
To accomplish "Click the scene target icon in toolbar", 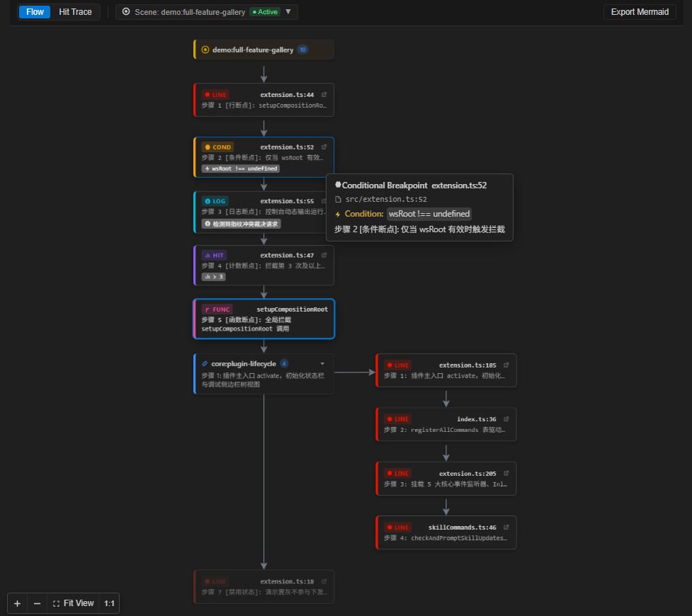I will [x=126, y=12].
